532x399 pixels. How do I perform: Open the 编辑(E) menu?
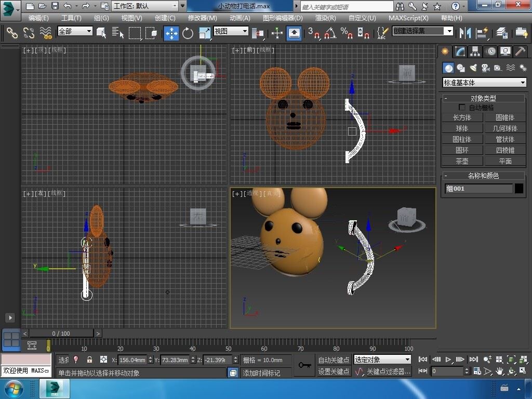[38, 18]
